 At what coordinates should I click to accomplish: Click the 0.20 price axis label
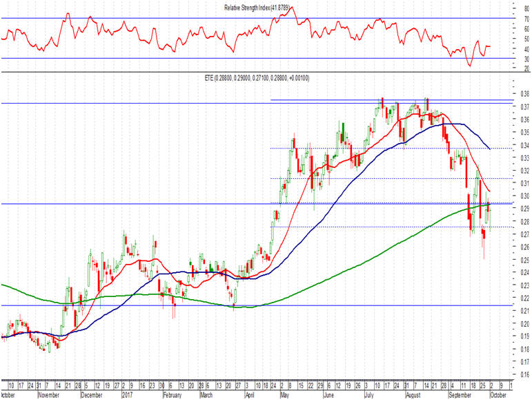coord(524,323)
